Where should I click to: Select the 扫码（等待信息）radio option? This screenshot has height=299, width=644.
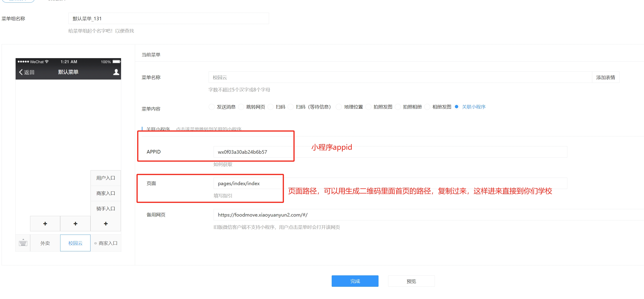[290, 107]
